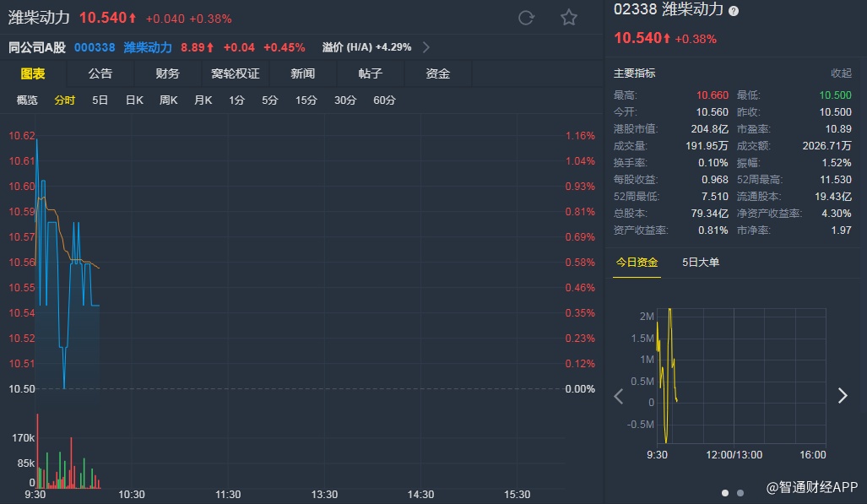Go to previous chart with left arrow
867x504 pixels.
(x=619, y=396)
